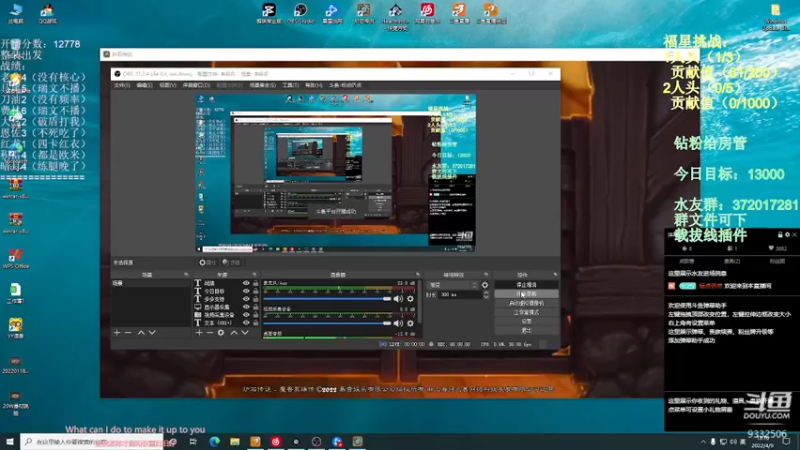Adjust the 视频采集设备 volume slider
The height and width of the screenshot is (450, 800).
327,323
